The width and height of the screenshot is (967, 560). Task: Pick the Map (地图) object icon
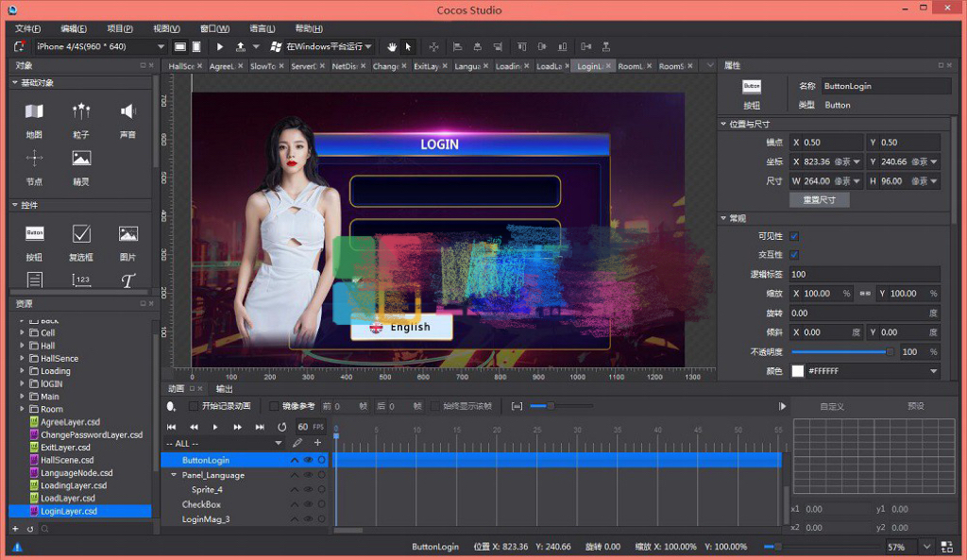[34, 112]
